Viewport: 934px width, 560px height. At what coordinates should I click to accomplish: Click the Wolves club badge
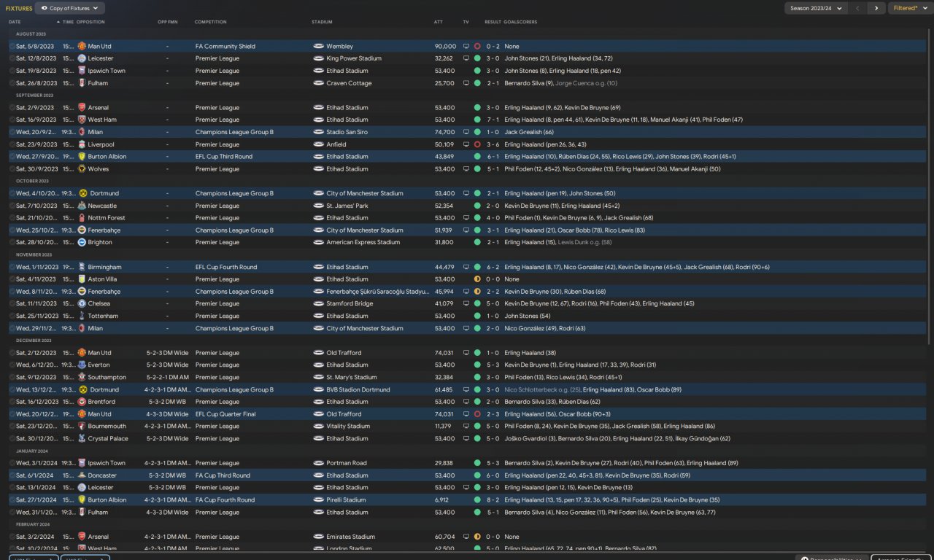click(82, 168)
